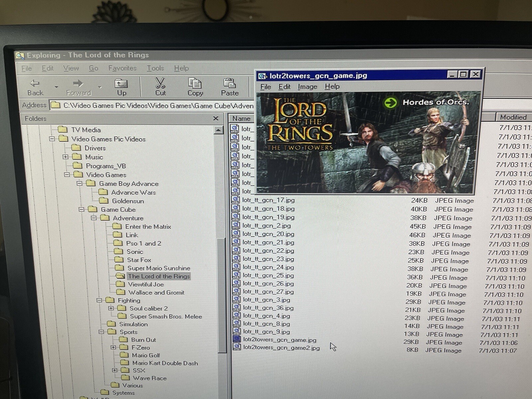Screen dimensions: 532x399
Task: Collapse the Game Cube tree node
Action: 81,209
